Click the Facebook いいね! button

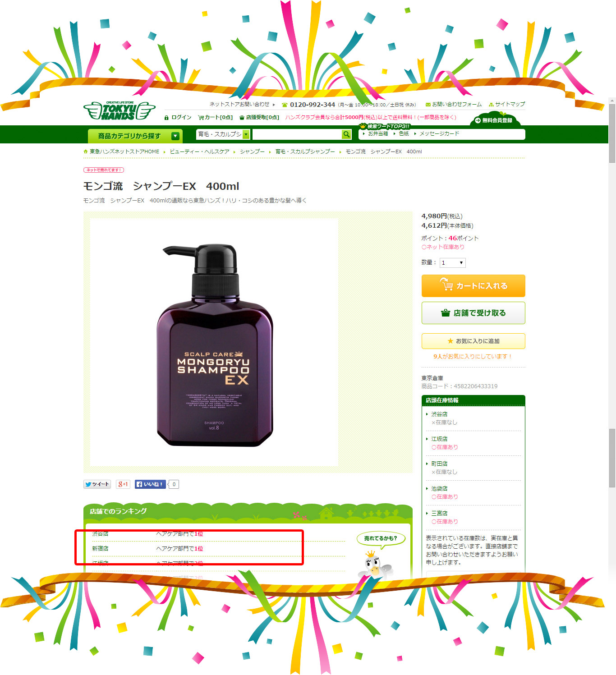pyautogui.click(x=150, y=484)
